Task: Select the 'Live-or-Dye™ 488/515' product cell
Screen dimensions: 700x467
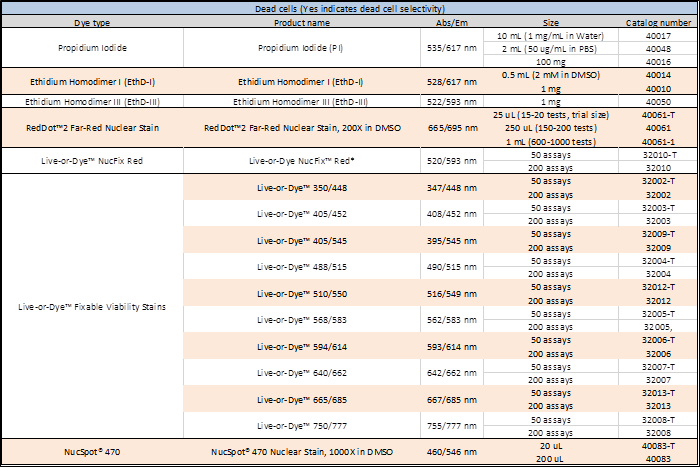Action: [x=302, y=267]
